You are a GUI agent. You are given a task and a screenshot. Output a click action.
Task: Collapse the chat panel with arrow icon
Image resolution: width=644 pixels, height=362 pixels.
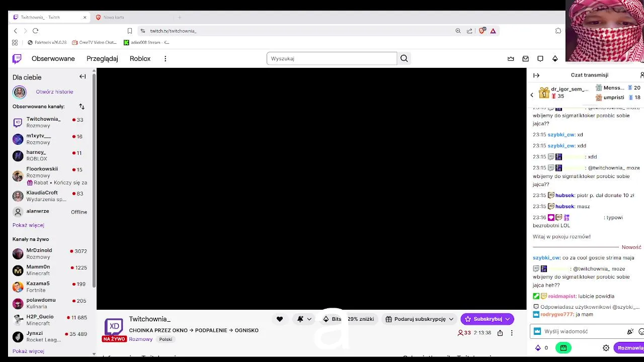(x=536, y=75)
